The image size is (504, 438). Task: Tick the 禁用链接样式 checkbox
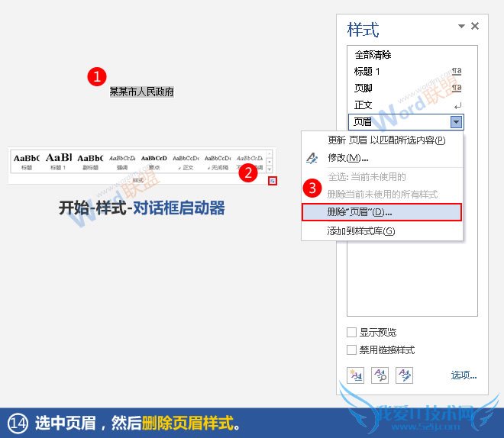click(352, 350)
